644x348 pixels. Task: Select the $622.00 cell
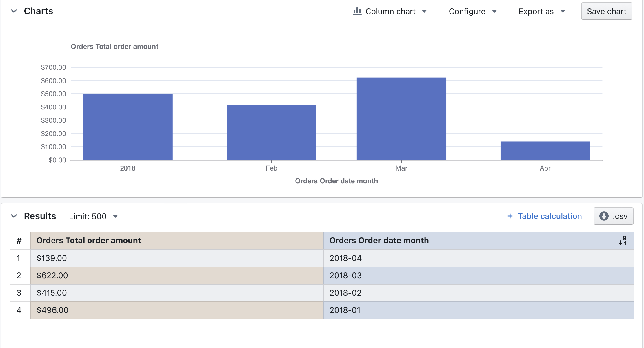click(177, 276)
